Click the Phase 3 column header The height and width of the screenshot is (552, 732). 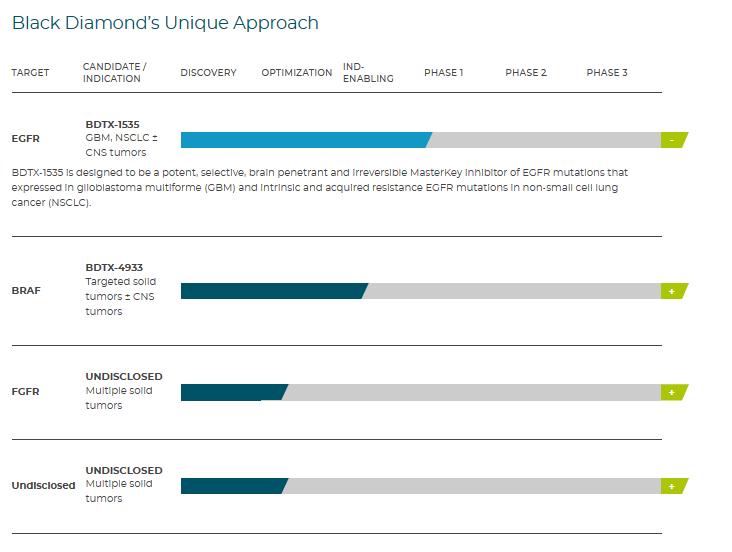tap(606, 73)
